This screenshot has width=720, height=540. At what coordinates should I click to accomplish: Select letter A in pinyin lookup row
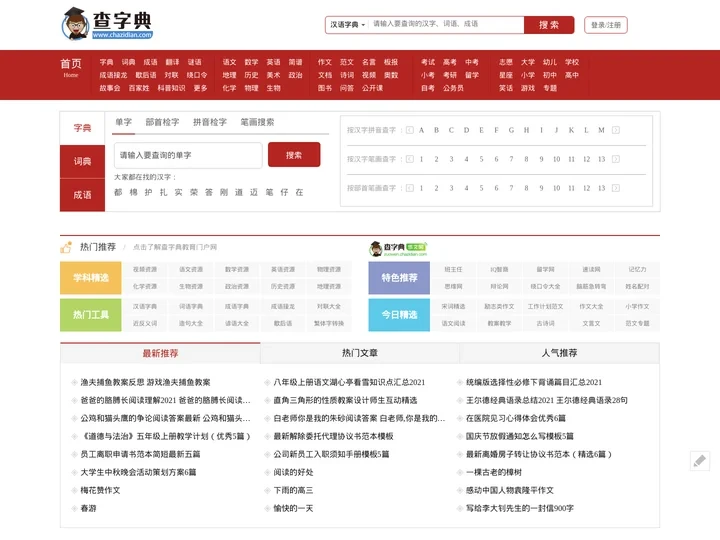[421, 130]
